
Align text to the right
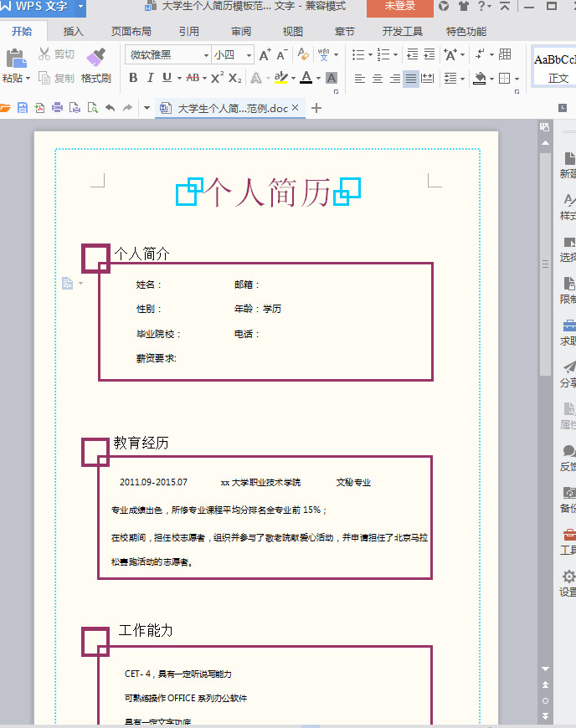click(395, 79)
